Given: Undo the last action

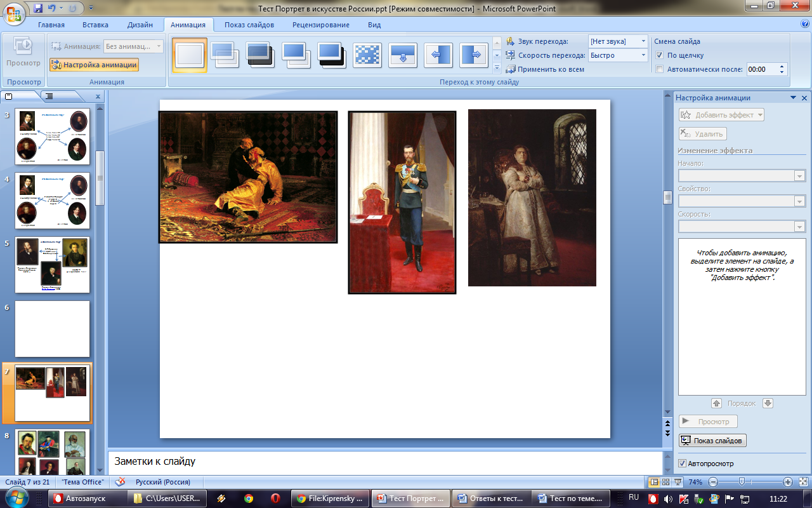Looking at the screenshot, I should click(x=52, y=8).
